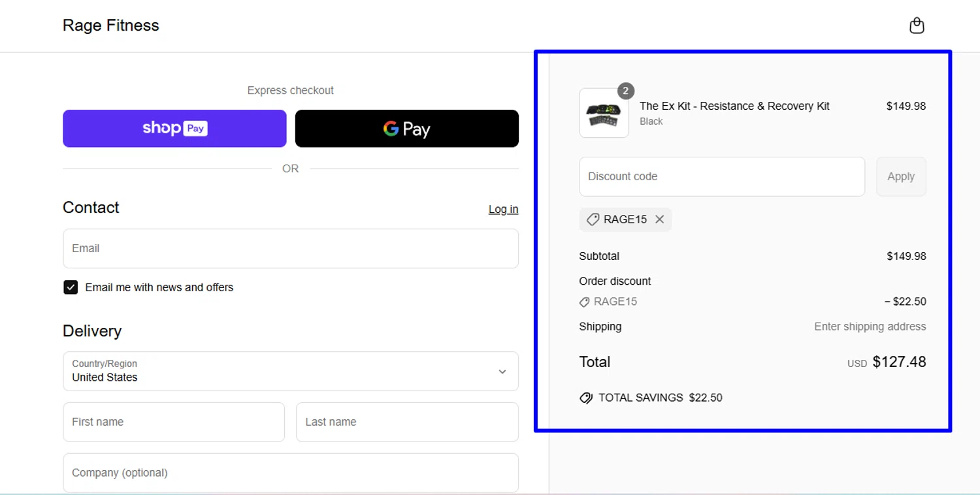This screenshot has width=980, height=495.
Task: Click tag icon beside RAGE15 under Order discount
Action: [584, 302]
